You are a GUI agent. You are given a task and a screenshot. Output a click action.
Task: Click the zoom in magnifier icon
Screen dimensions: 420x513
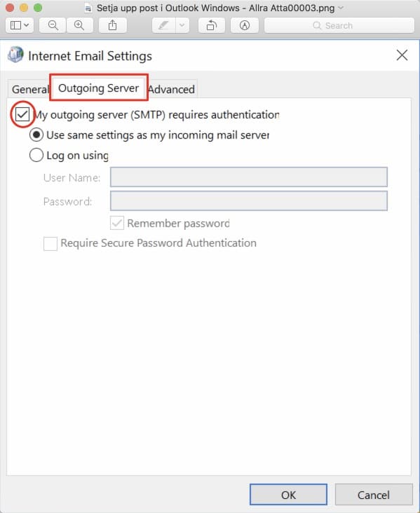(79, 25)
